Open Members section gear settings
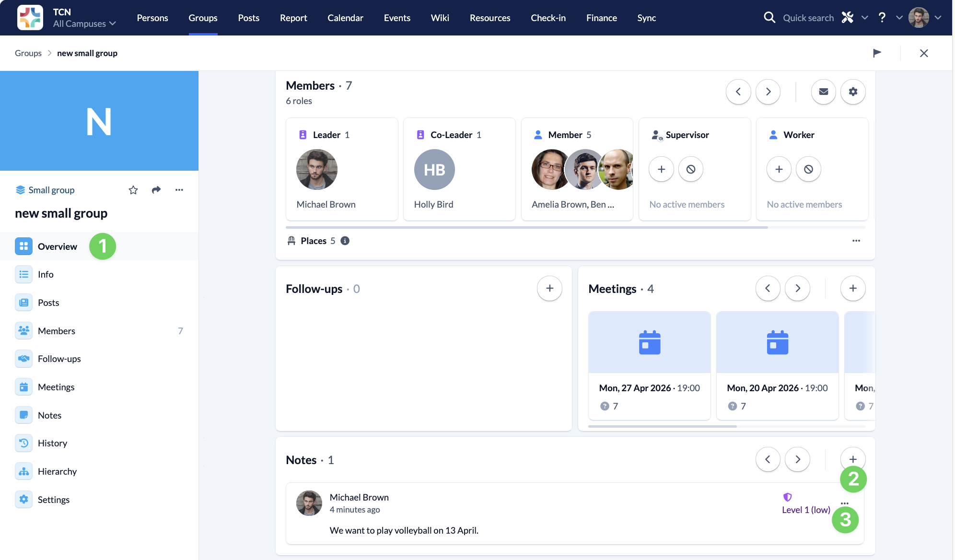The image size is (955, 560). pos(853,92)
